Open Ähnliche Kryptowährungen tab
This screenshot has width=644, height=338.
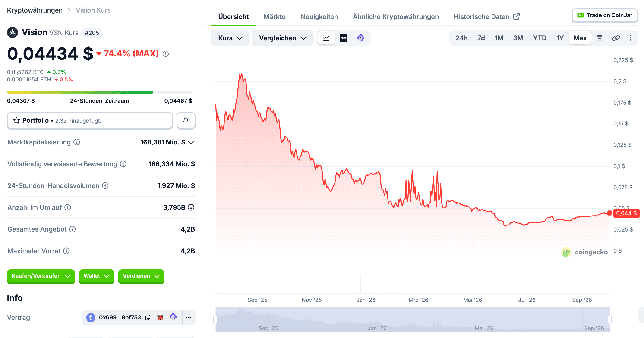396,17
